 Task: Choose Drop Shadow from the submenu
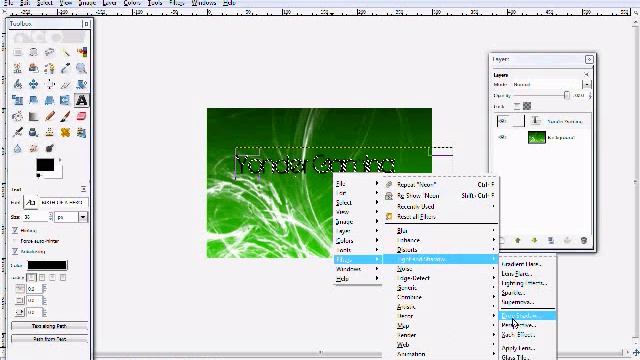pyautogui.click(x=527, y=316)
